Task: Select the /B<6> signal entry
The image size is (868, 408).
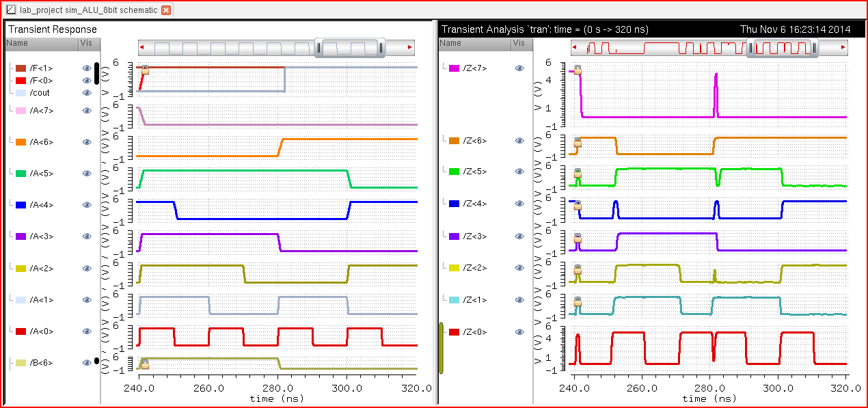Action: pyautogui.click(x=41, y=363)
